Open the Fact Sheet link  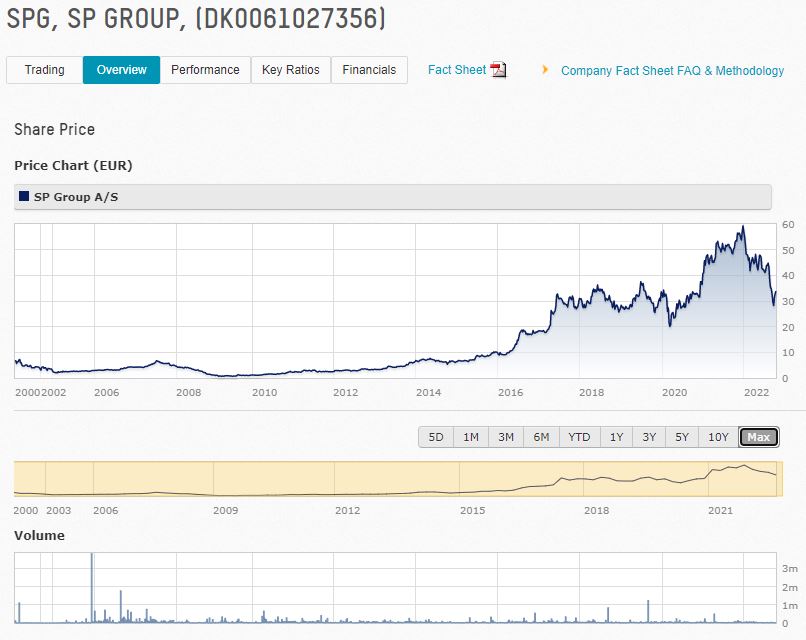click(456, 70)
